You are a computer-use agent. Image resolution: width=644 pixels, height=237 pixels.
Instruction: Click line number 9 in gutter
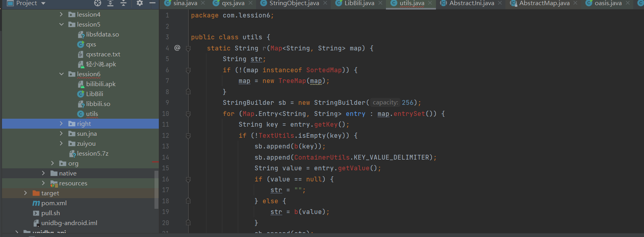[167, 102]
